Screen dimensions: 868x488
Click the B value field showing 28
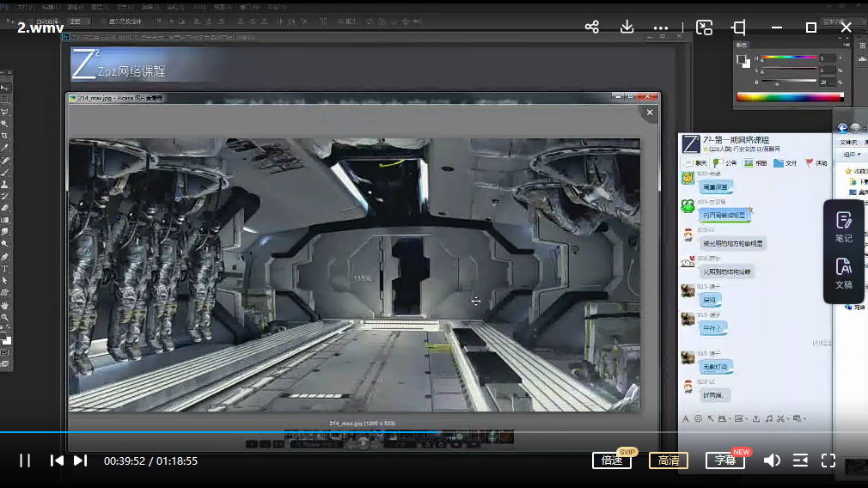[827, 82]
